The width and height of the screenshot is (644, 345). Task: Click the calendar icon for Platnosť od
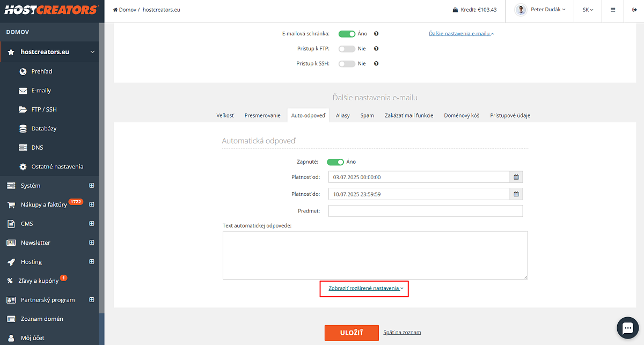point(516,177)
